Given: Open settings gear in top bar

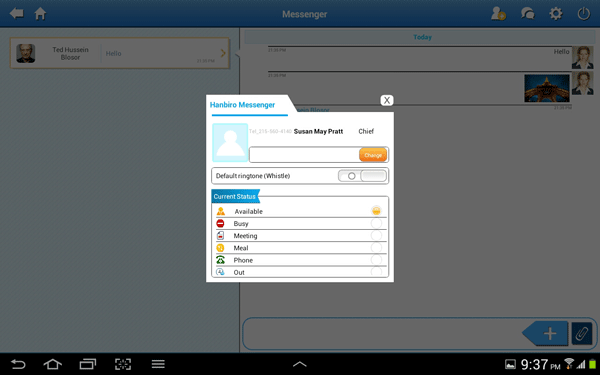Looking at the screenshot, I should [556, 14].
